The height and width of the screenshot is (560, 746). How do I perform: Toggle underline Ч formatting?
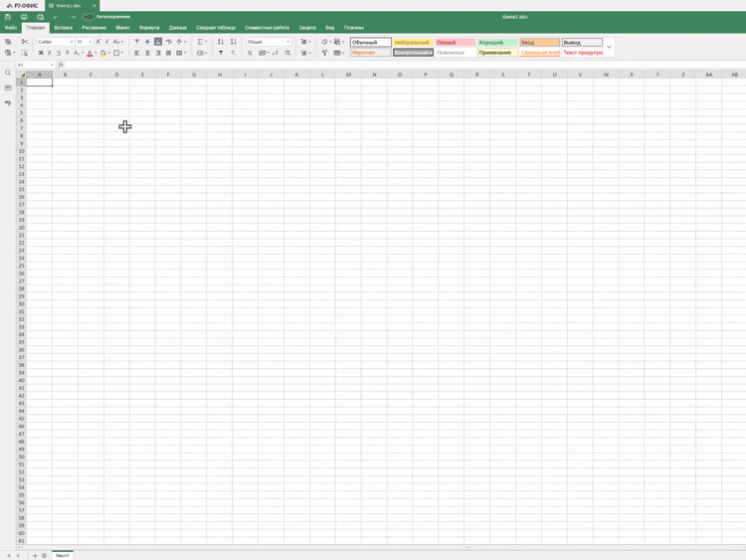(59, 53)
